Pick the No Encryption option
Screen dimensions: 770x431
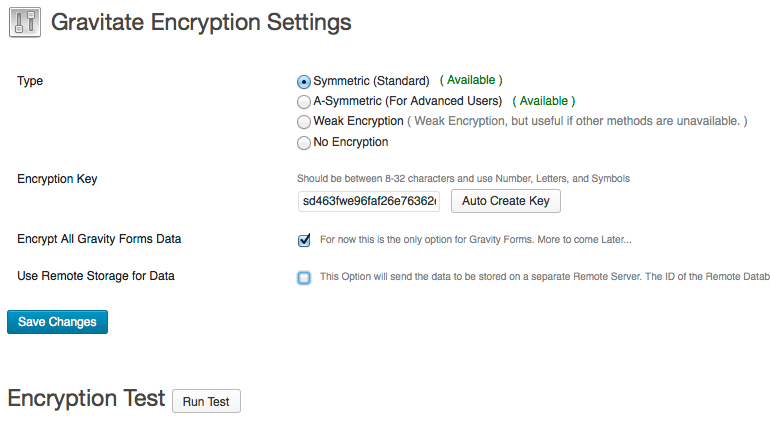[304, 142]
